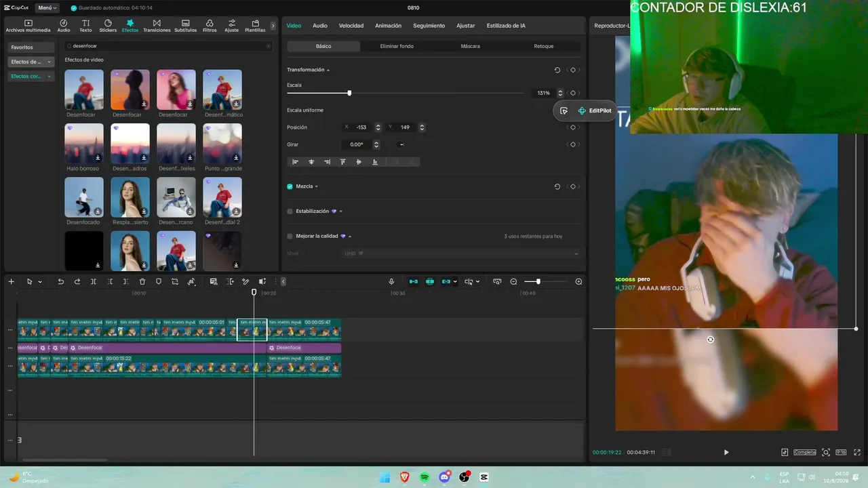Click the undo arrow in timeline toolbar

[60, 281]
